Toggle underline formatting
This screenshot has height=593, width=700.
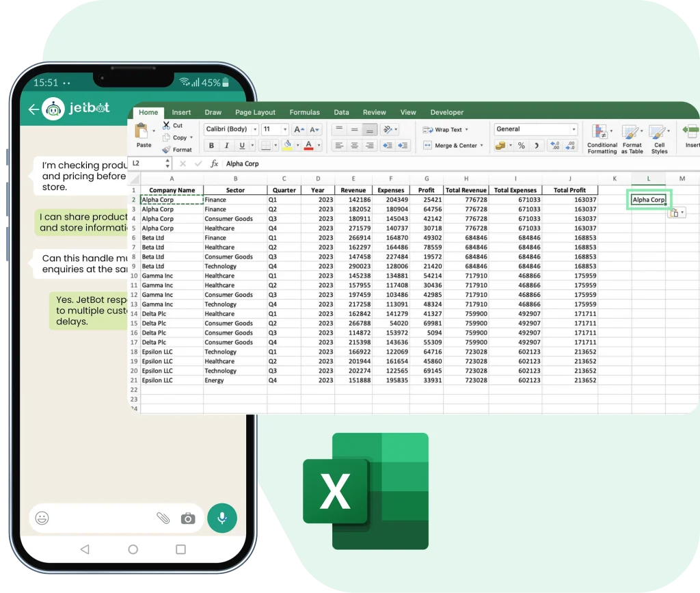(x=242, y=146)
